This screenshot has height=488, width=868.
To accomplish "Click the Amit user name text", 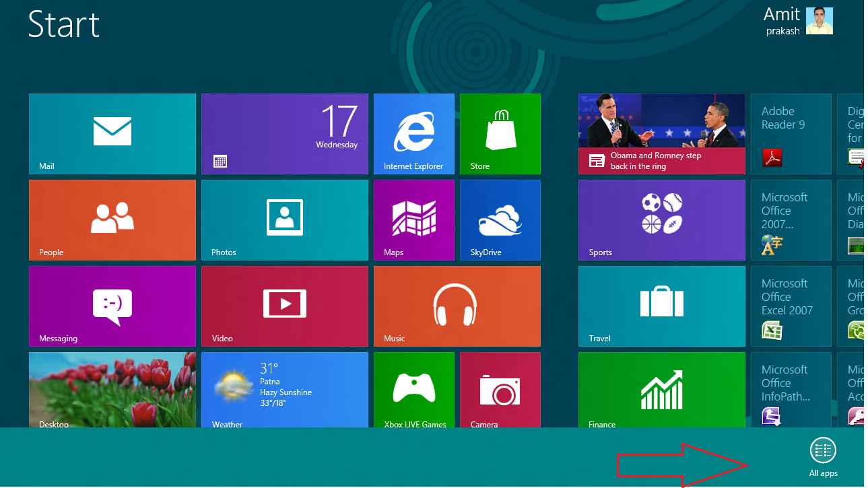I will click(782, 14).
